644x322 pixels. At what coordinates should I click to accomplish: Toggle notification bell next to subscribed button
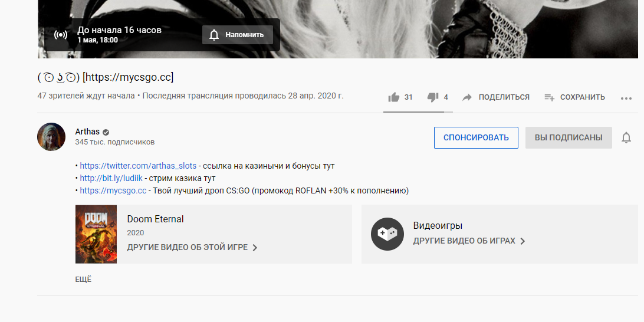626,137
